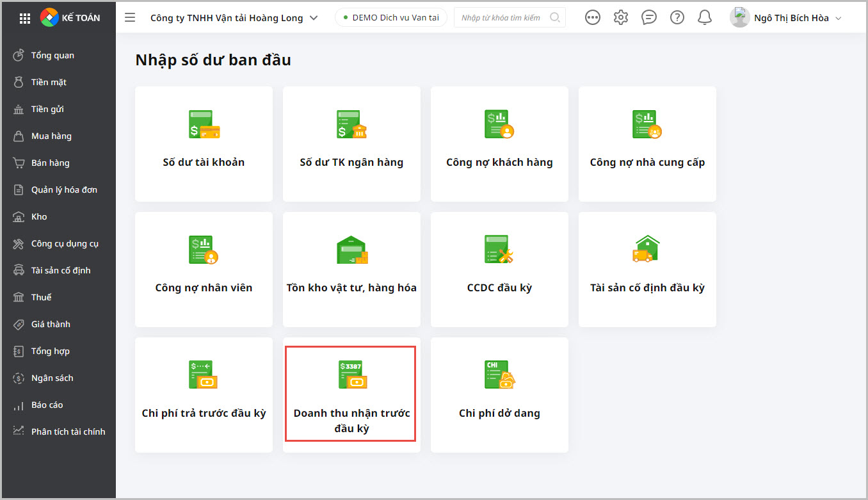
Task: Open settings gear icon
Action: [621, 18]
